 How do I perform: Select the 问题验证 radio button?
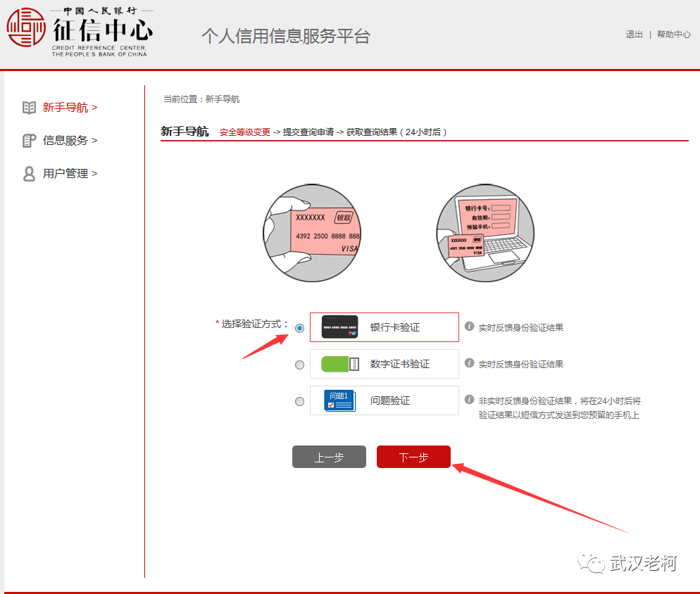tap(299, 402)
